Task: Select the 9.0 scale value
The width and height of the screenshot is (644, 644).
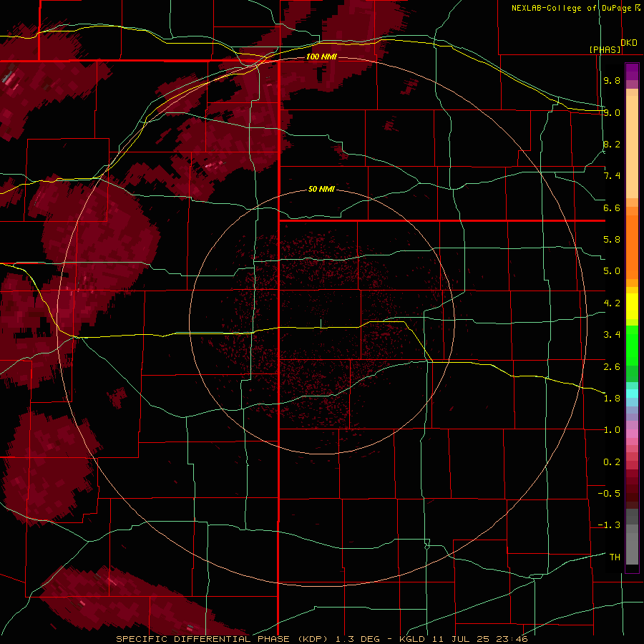Action: pyautogui.click(x=612, y=112)
